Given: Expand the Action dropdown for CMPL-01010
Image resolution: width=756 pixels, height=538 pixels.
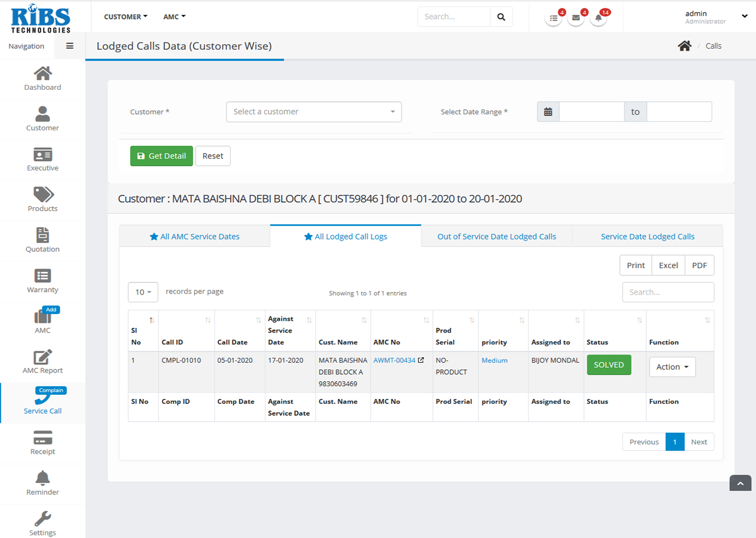Looking at the screenshot, I should (672, 367).
